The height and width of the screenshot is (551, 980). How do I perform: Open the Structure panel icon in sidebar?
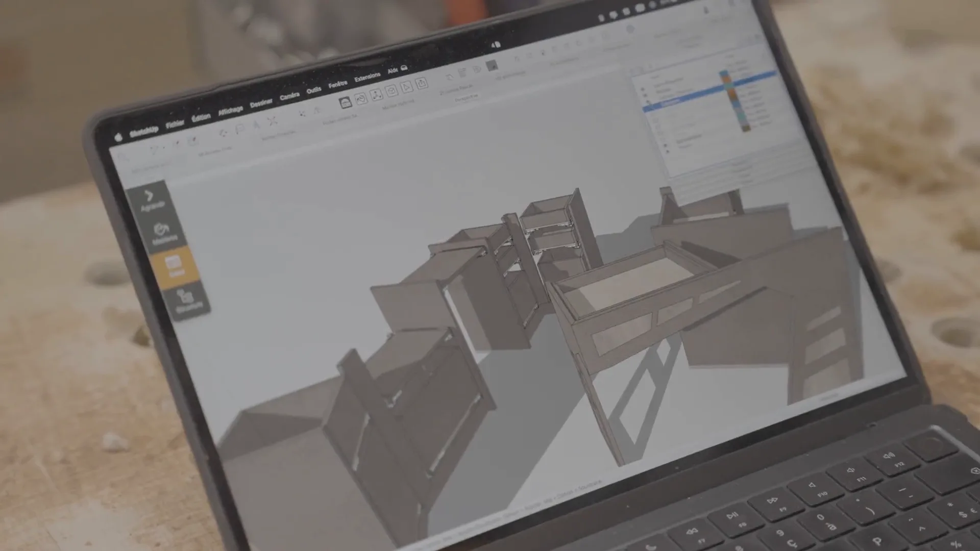186,299
